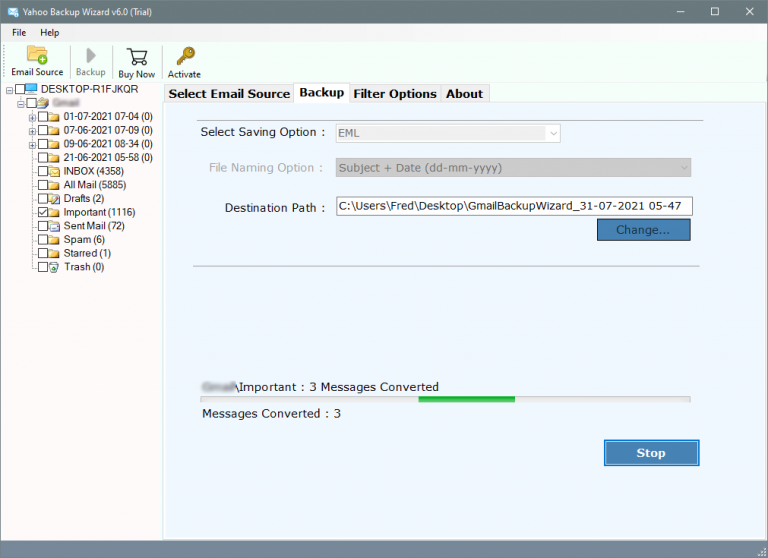The height and width of the screenshot is (558, 768).
Task: Click the Backup play toolbar icon
Action: click(91, 55)
